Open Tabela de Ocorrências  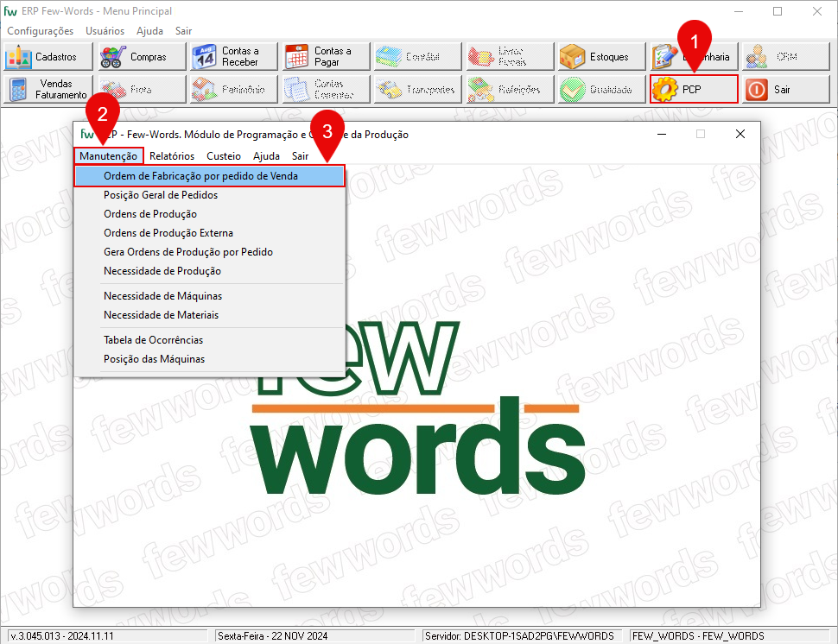(209, 340)
